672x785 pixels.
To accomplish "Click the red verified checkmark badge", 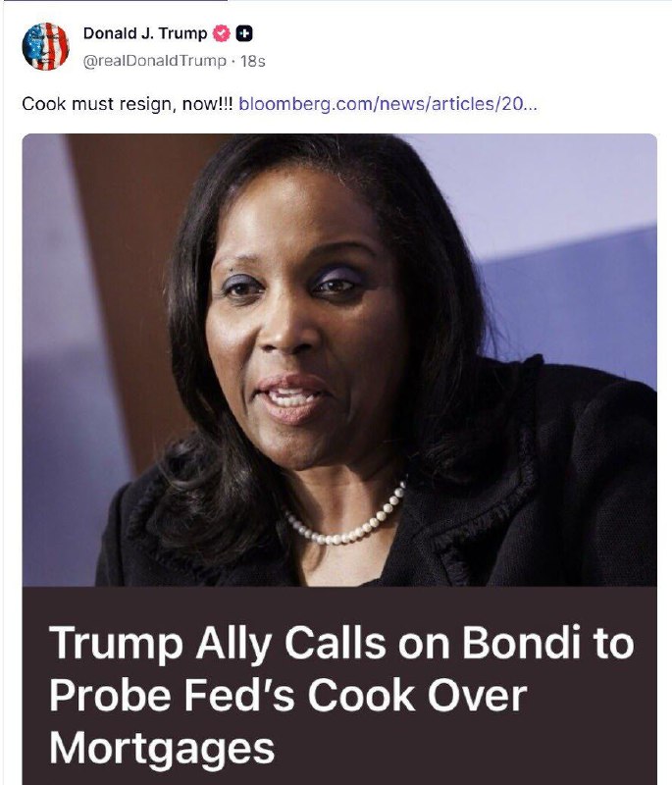I will point(222,33).
